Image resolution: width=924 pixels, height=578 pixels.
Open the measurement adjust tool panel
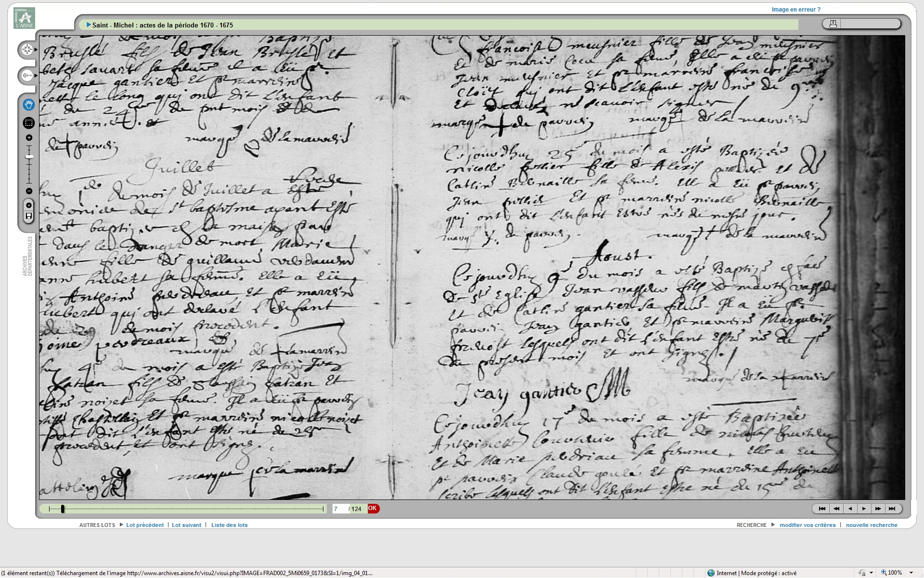click(27, 76)
